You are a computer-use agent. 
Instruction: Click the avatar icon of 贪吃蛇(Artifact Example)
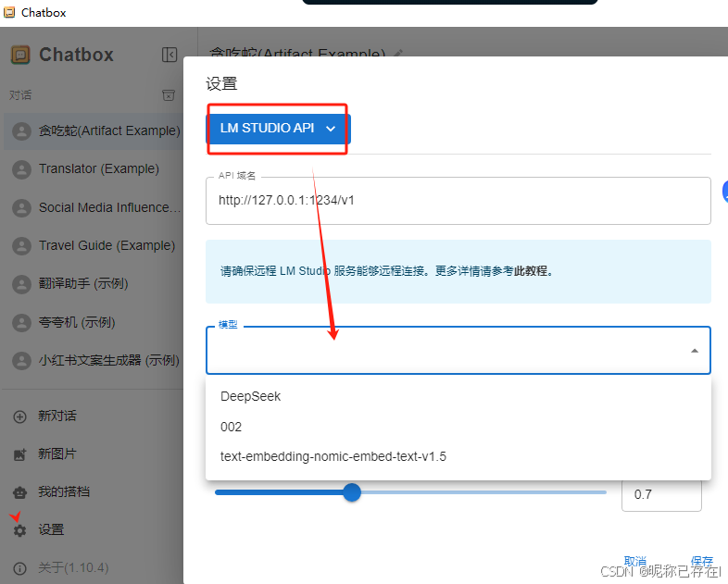(21, 130)
